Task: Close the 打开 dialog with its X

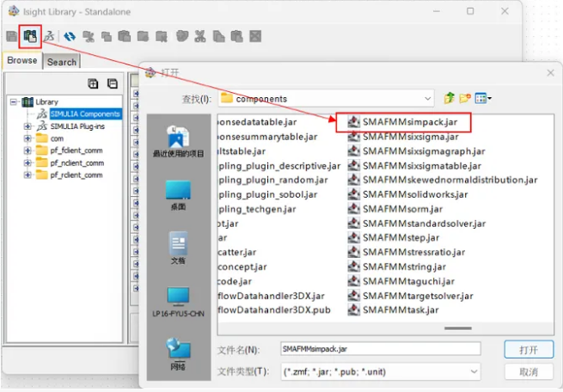Action: point(550,73)
